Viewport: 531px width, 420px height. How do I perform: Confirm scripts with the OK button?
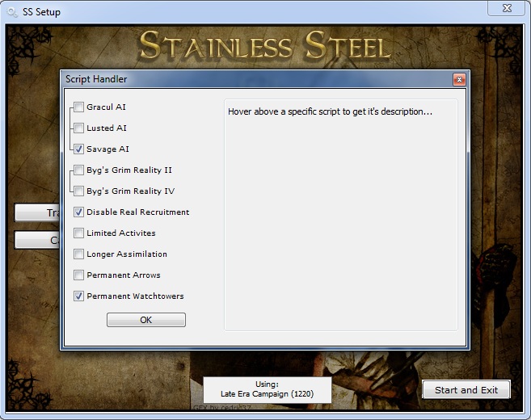pos(146,320)
